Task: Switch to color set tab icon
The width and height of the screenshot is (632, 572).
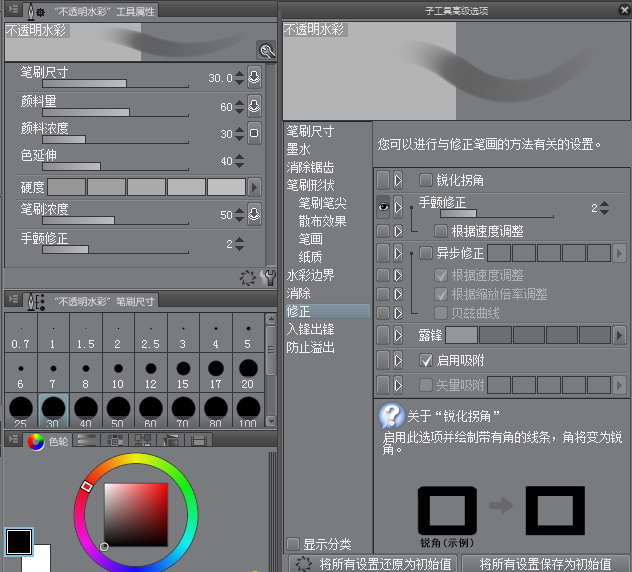Action: (x=114, y=440)
